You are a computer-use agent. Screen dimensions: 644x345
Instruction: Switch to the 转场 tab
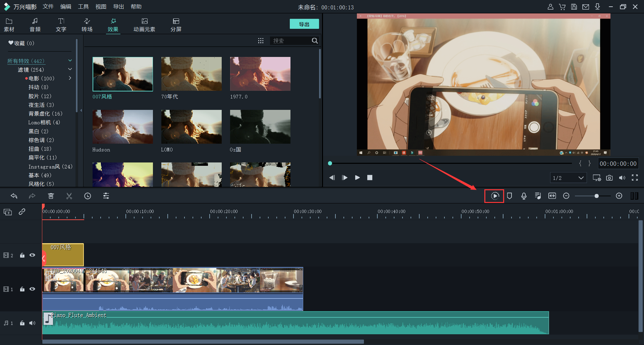click(87, 25)
